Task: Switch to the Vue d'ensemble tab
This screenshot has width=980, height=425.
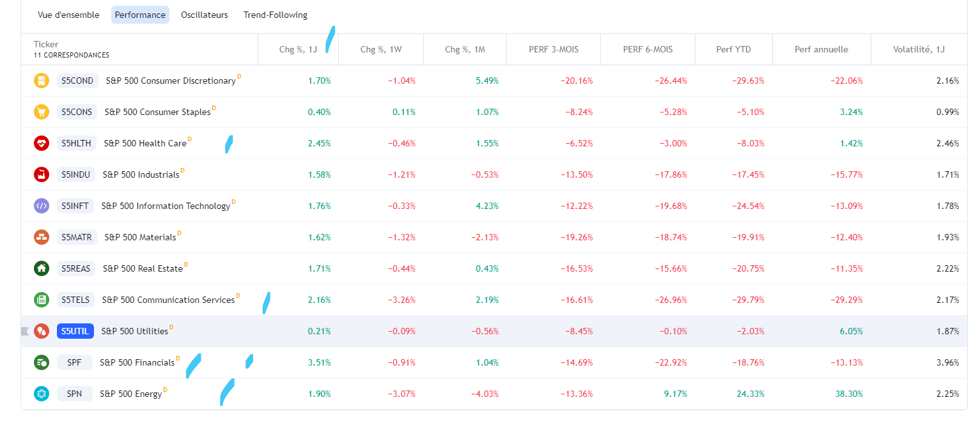Action: tap(68, 15)
